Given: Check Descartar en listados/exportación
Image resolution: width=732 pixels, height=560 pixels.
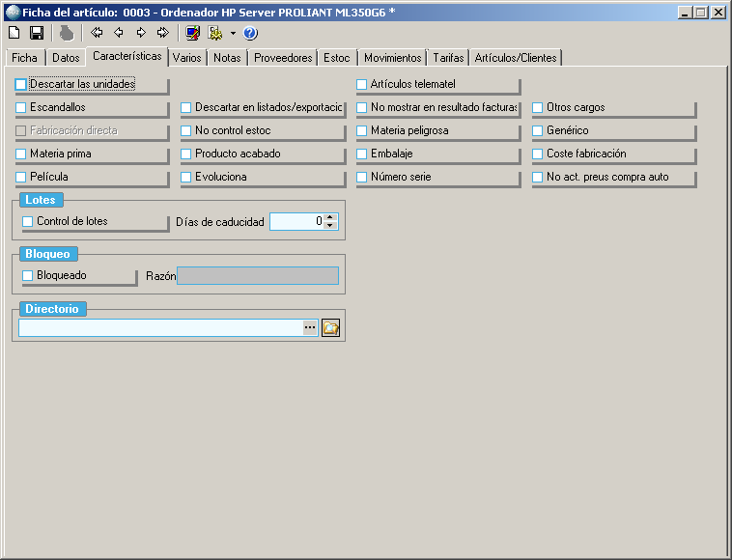Looking at the screenshot, I should [185, 108].
